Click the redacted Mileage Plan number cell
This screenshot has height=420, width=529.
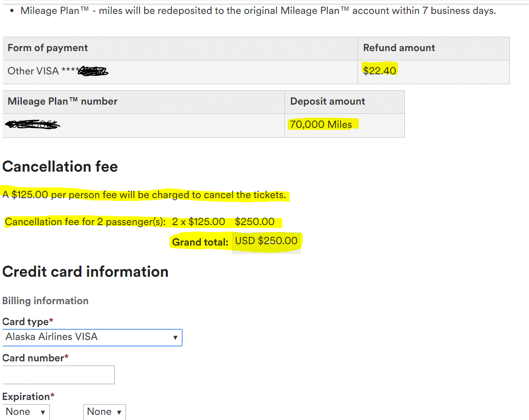pos(33,125)
